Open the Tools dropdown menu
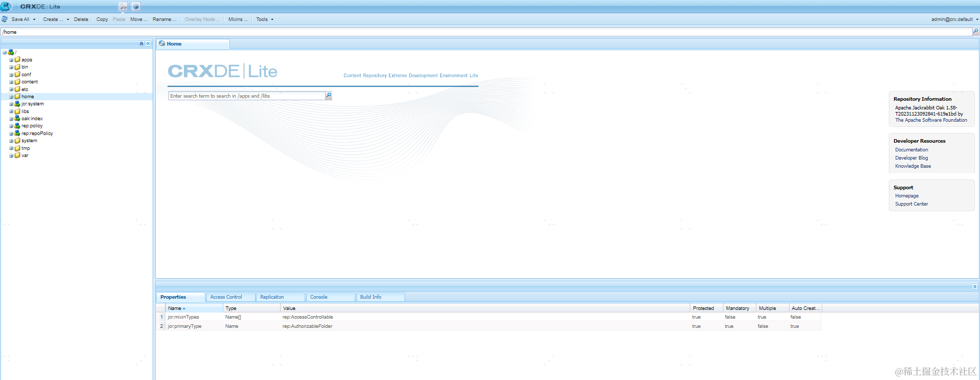The image size is (980, 380). (x=265, y=19)
